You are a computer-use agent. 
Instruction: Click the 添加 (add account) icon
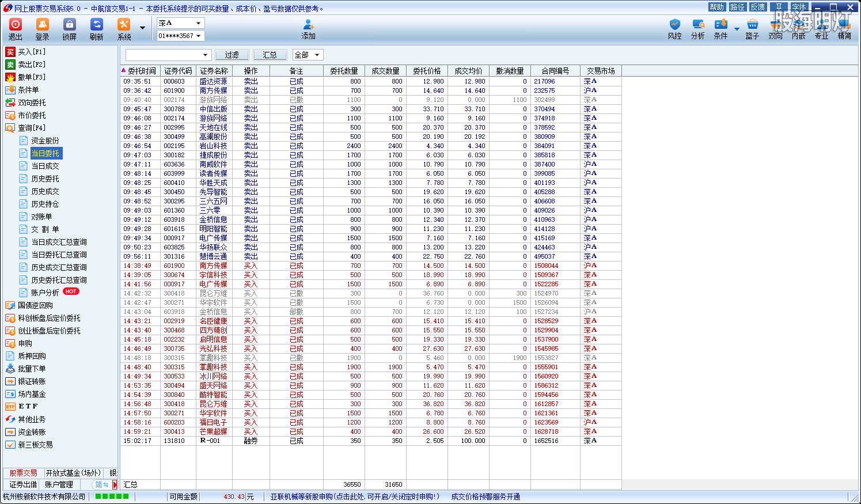[309, 29]
